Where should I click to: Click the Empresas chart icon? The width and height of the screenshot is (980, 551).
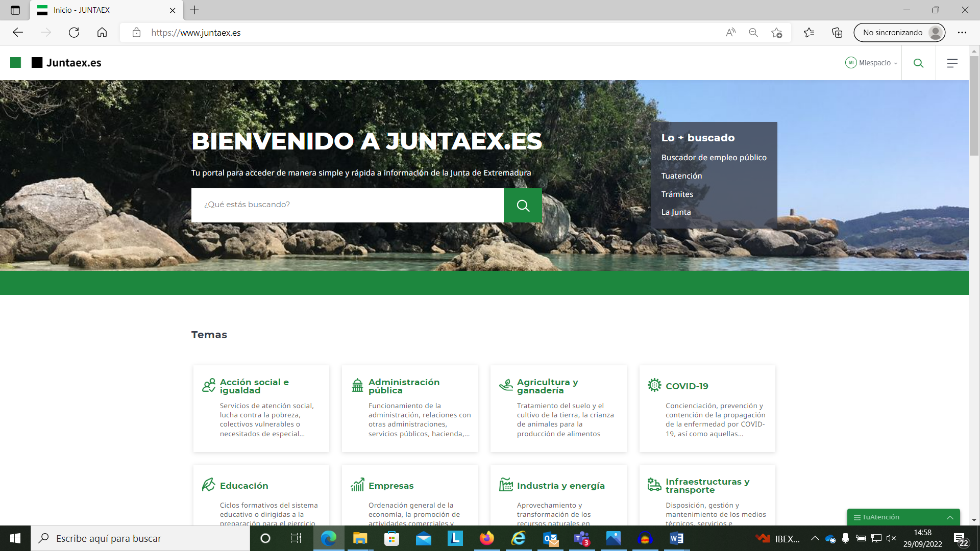pos(357,485)
